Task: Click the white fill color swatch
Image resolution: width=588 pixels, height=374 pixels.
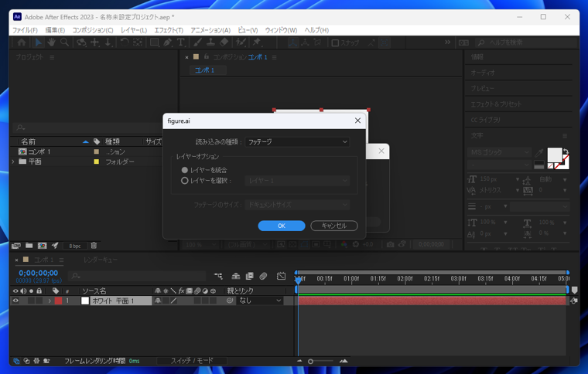Action: coord(554,155)
